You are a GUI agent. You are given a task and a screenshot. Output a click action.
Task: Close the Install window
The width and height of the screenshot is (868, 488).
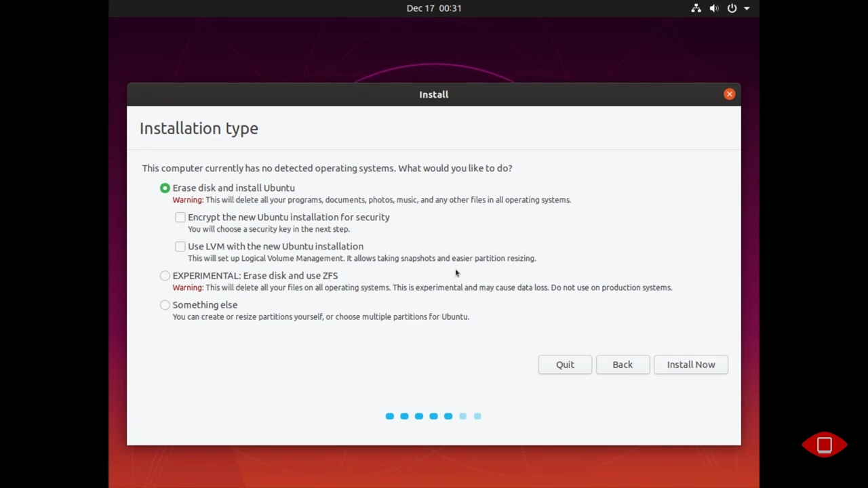(x=730, y=94)
